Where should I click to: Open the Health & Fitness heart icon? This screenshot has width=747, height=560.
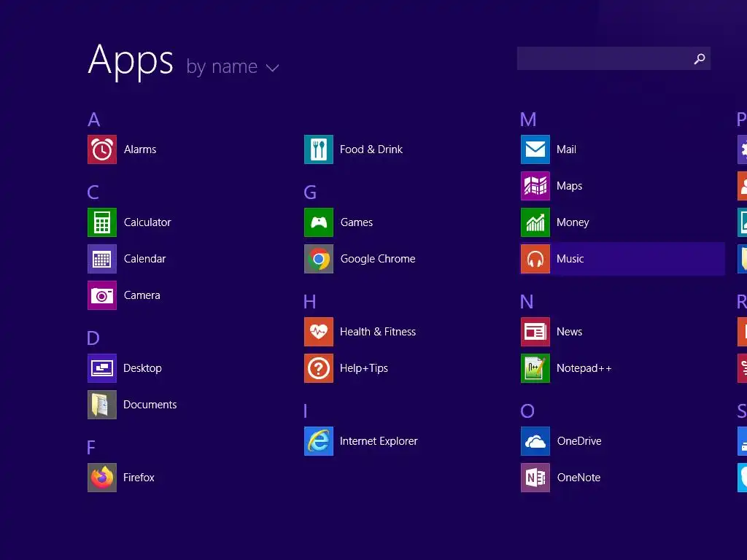click(319, 332)
